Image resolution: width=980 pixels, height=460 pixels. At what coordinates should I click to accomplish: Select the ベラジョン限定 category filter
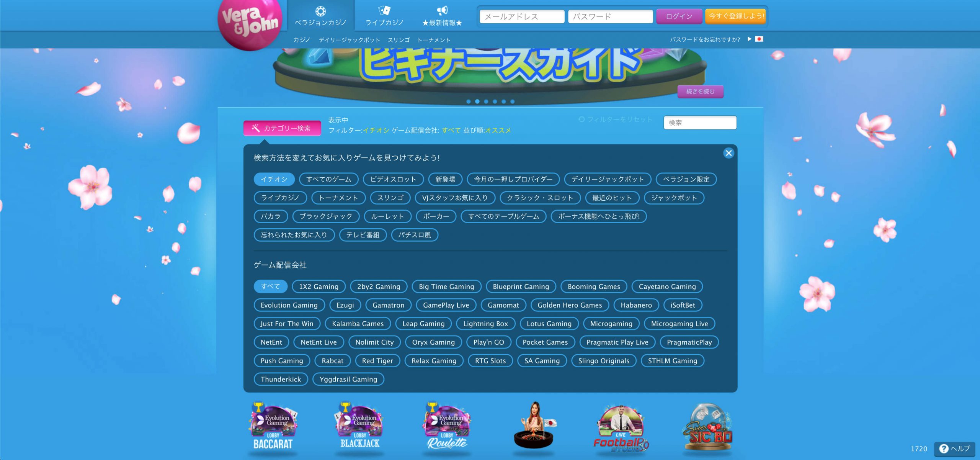686,179
